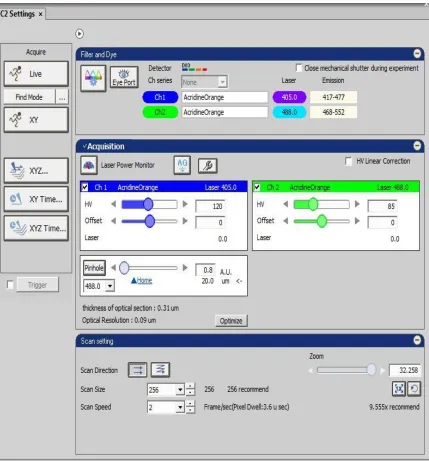This screenshot has width=429, height=461.
Task: Open the wrench acquisition settings icon
Action: (x=208, y=166)
